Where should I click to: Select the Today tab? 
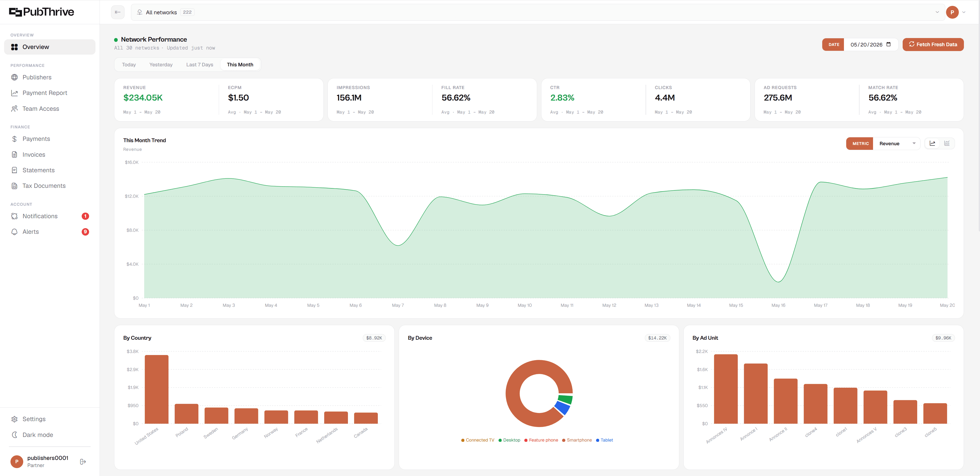129,65
